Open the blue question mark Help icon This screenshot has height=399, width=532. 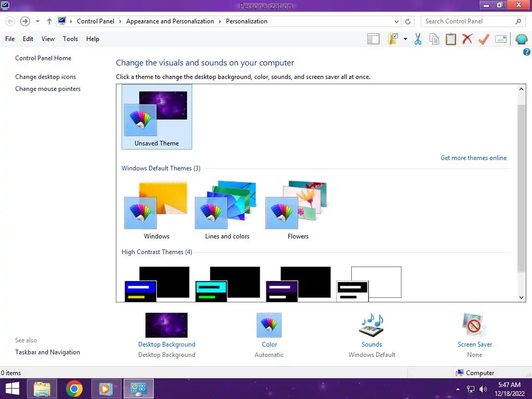[x=527, y=52]
